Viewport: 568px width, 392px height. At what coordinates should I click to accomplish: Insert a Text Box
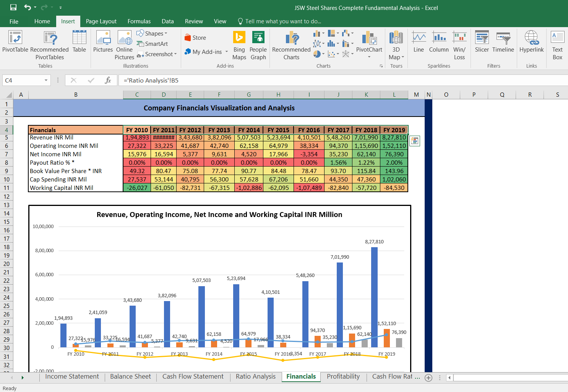pos(557,45)
